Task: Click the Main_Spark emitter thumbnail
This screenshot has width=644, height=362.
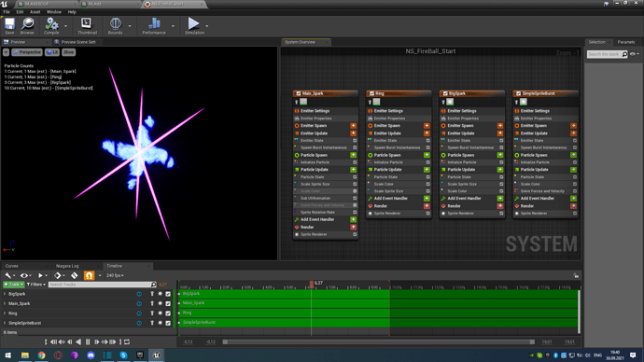Action: 303,102
